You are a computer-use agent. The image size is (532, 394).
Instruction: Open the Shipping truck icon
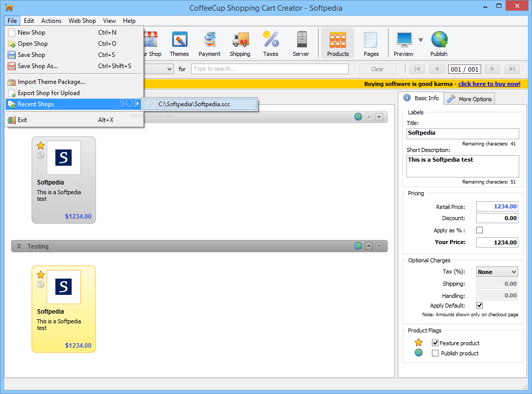(240, 43)
